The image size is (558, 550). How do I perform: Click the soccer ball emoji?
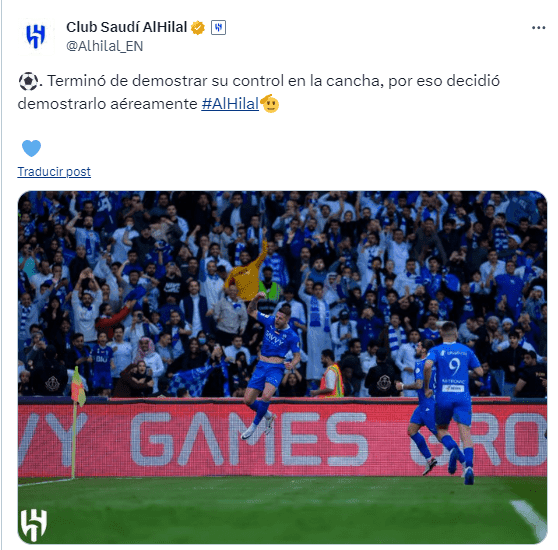[x=28, y=81]
